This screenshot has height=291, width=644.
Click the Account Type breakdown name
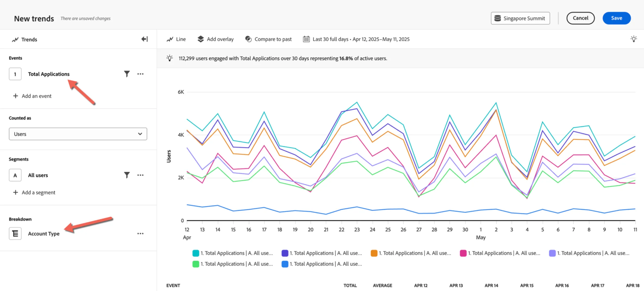44,233
